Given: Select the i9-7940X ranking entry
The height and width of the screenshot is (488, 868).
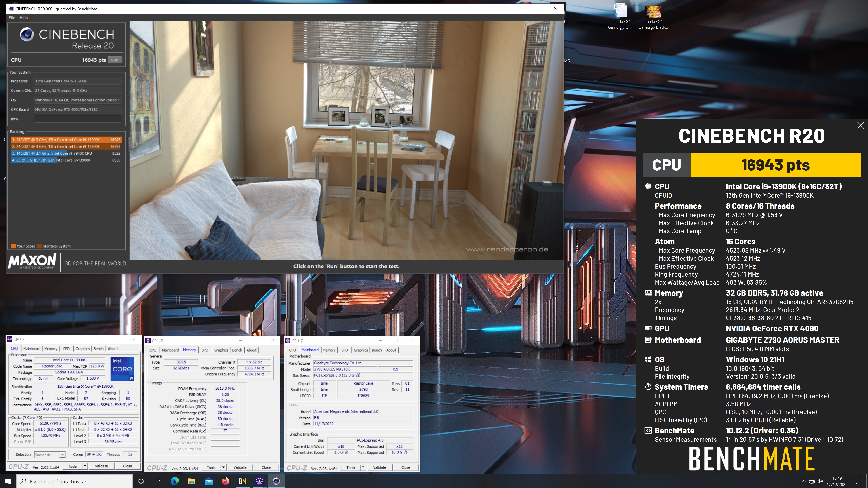Looking at the screenshot, I should 66,153.
